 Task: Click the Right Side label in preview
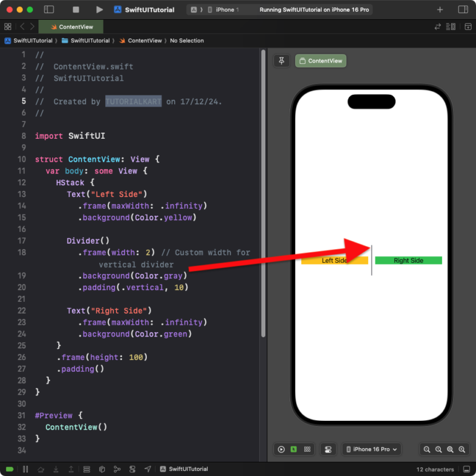point(408,260)
